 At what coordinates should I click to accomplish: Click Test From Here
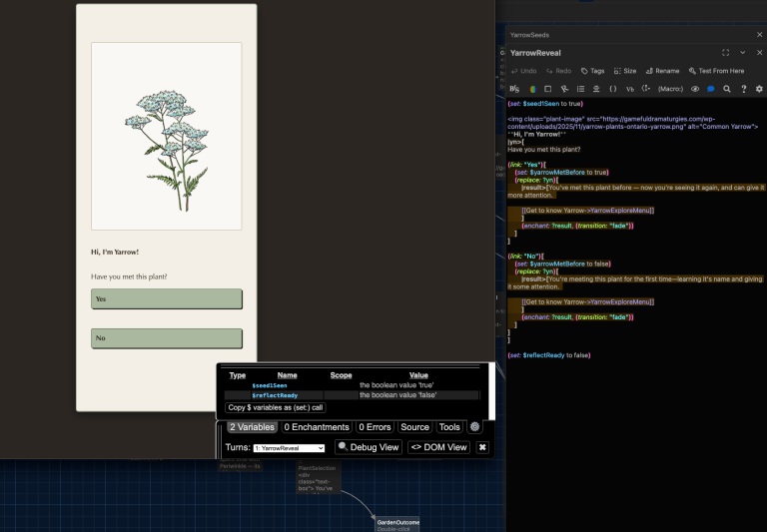pyautogui.click(x=717, y=71)
